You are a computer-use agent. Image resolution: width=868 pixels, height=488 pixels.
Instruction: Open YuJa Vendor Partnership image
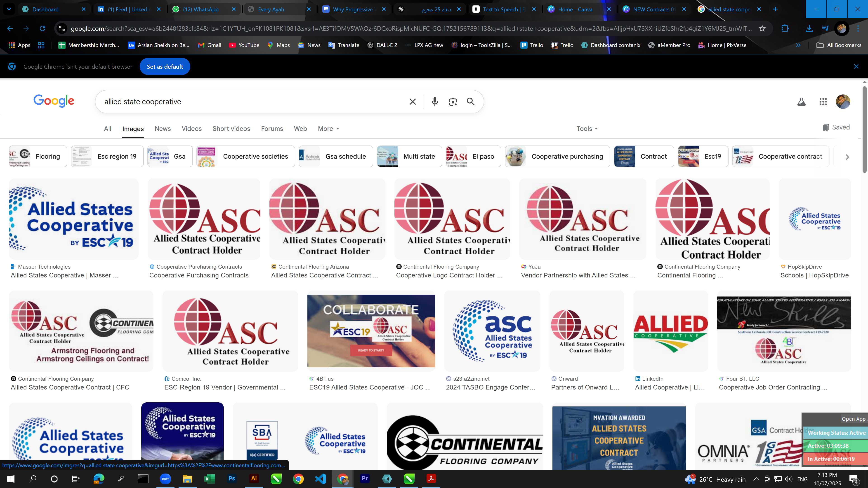tap(583, 219)
